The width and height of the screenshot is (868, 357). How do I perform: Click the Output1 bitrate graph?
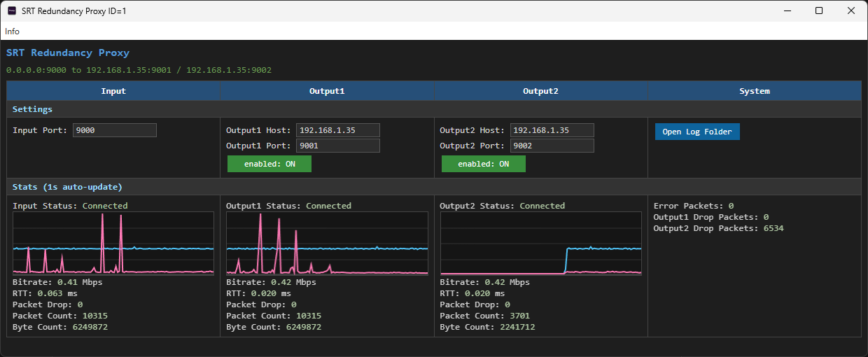coord(327,244)
